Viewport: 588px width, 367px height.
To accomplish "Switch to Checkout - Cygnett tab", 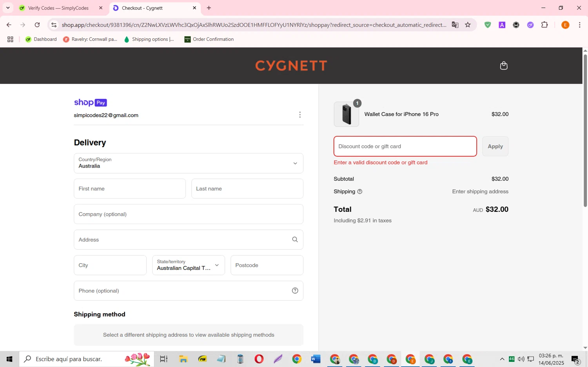I will click(155, 8).
